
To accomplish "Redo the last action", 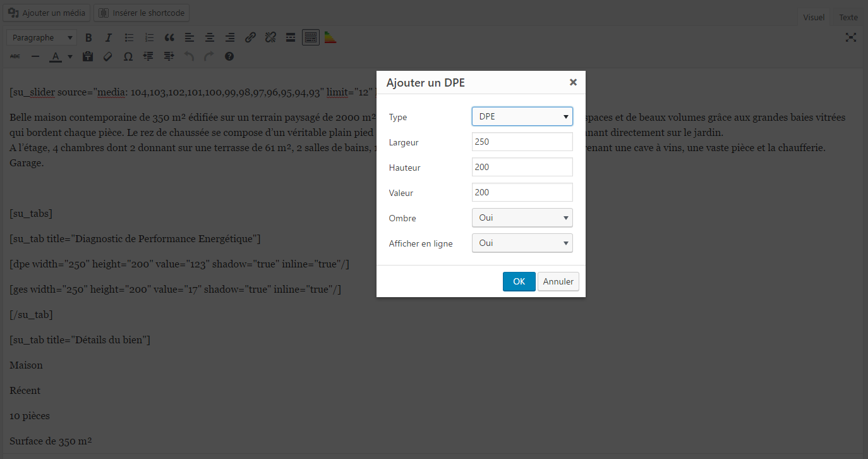I will click(209, 56).
